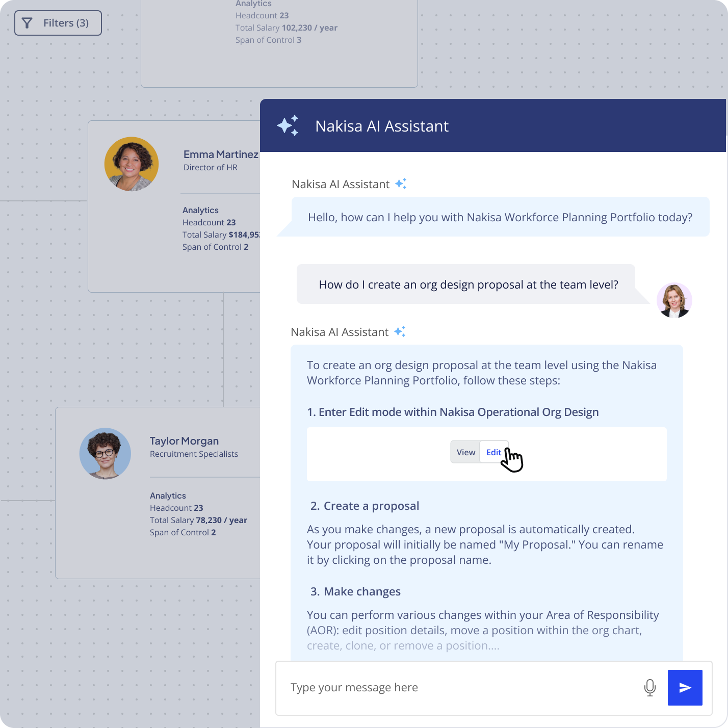This screenshot has height=728, width=728.
Task: Click the sparkle icon beside first assistant label
Action: 401,184
